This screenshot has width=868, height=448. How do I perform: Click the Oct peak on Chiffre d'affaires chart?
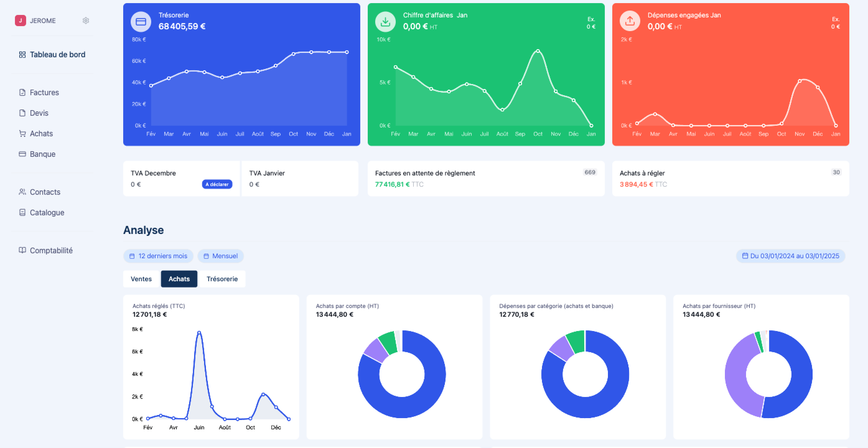[538, 51]
